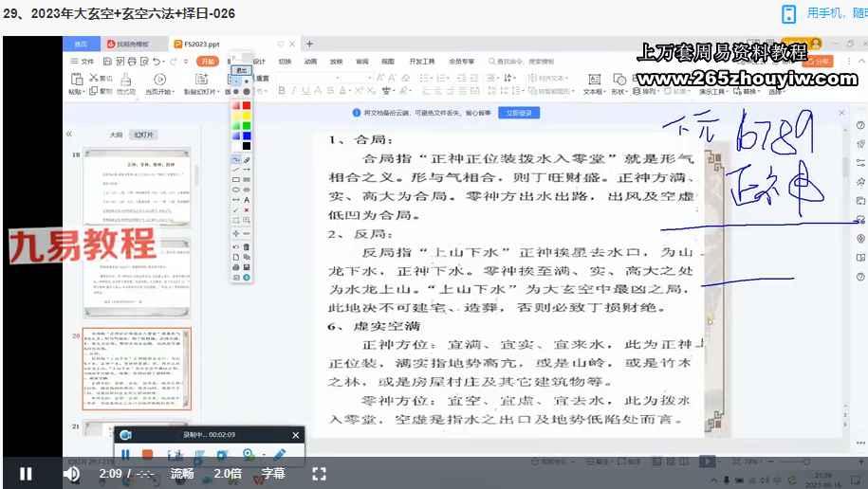Select the text A annotation tool

[247, 200]
